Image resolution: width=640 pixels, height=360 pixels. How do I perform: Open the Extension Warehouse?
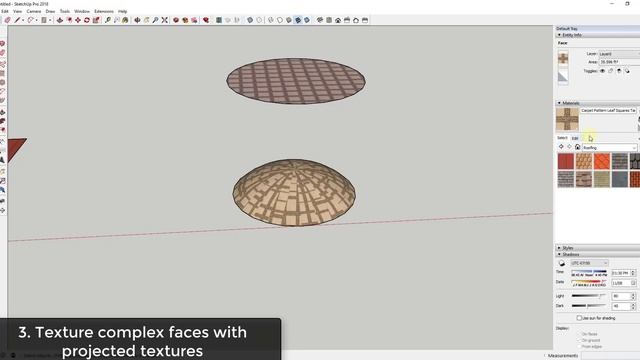(185, 20)
